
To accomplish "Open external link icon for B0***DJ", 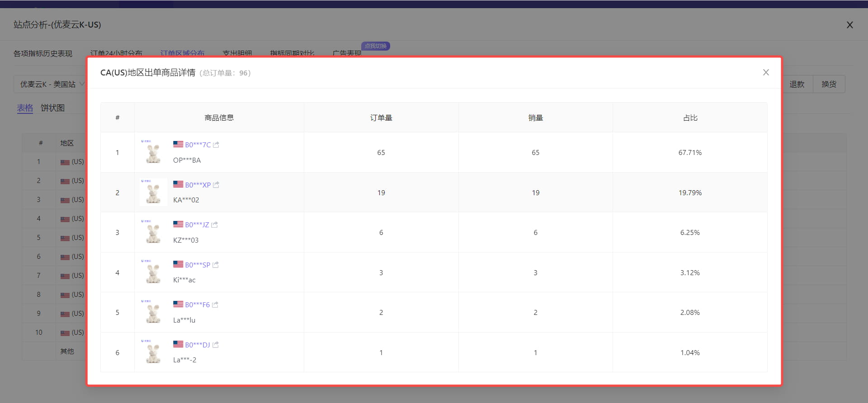I will (216, 345).
